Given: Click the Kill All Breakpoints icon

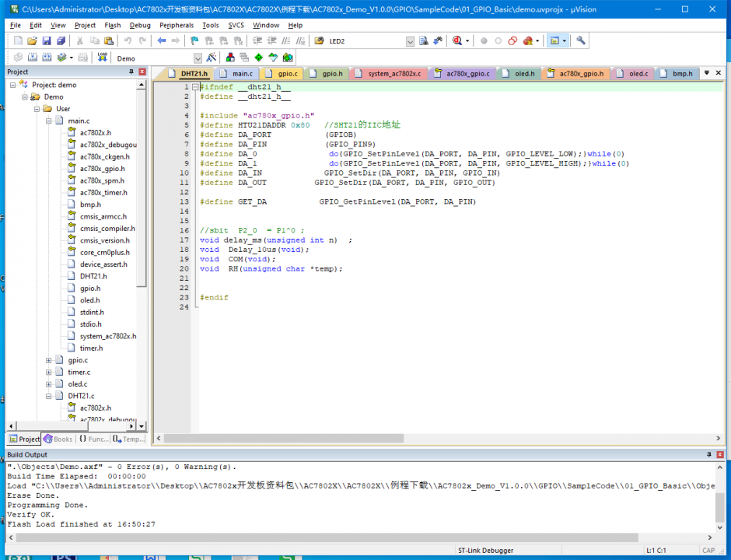Looking at the screenshot, I should click(x=528, y=41).
